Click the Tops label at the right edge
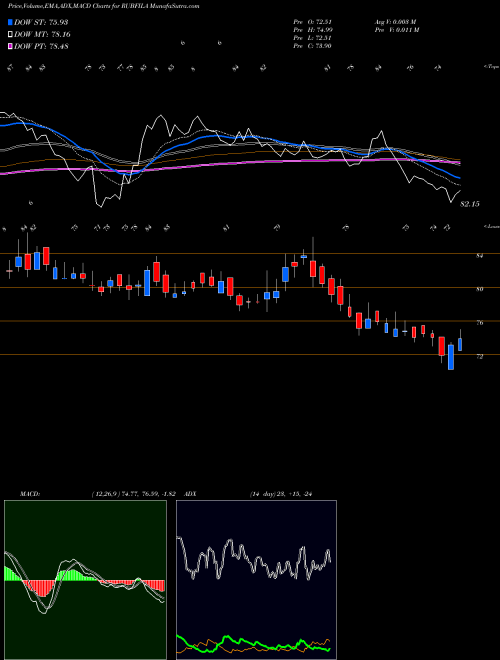The height and width of the screenshot is (660, 500). tap(492, 67)
